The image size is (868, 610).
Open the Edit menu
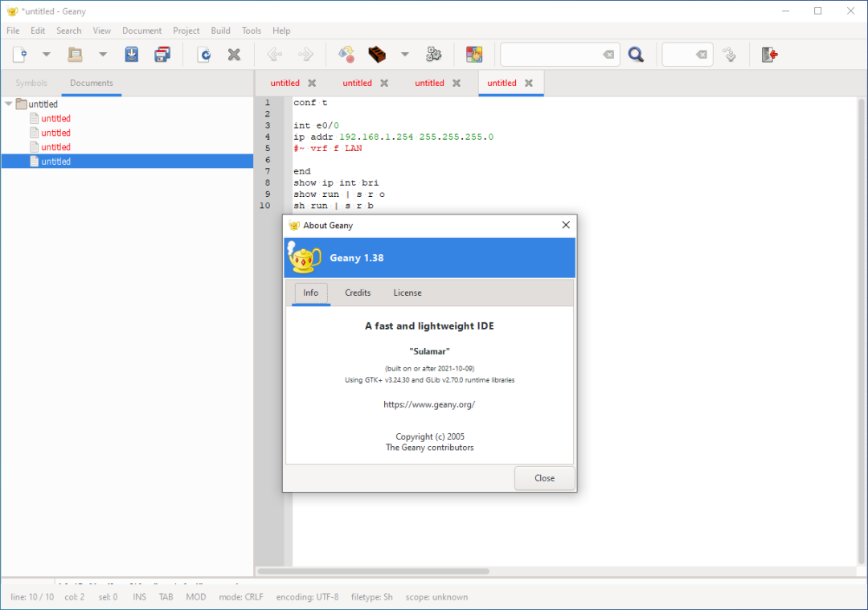click(x=38, y=31)
